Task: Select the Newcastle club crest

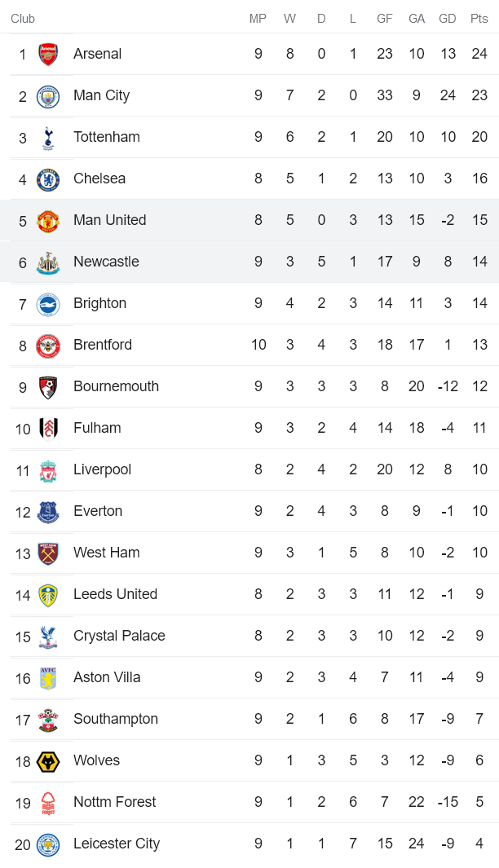Action: (48, 262)
